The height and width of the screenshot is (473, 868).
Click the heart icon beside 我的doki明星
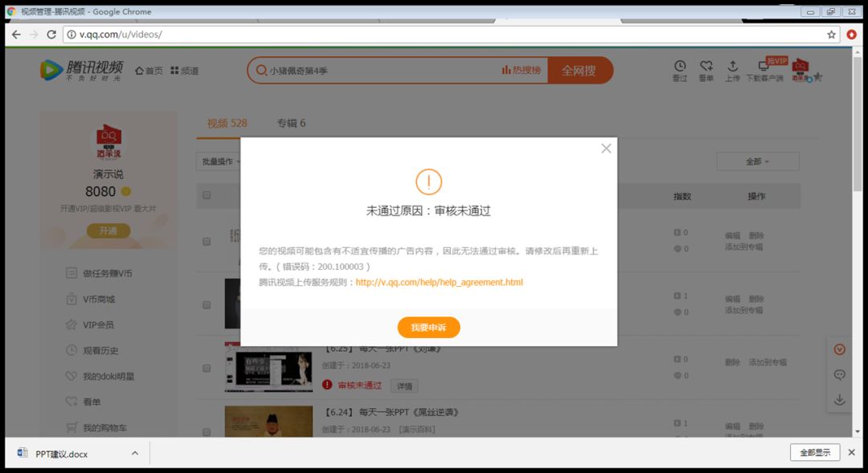[72, 376]
